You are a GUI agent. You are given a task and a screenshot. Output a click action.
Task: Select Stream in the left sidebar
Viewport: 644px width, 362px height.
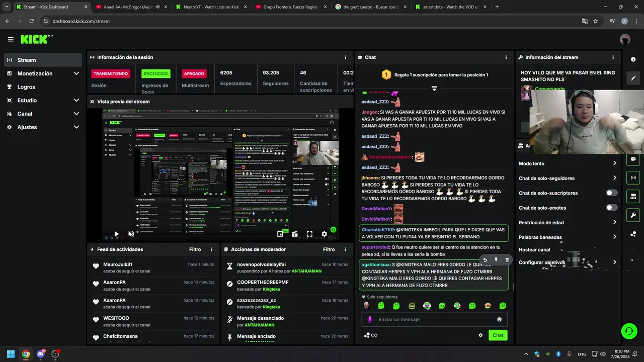[43, 60]
